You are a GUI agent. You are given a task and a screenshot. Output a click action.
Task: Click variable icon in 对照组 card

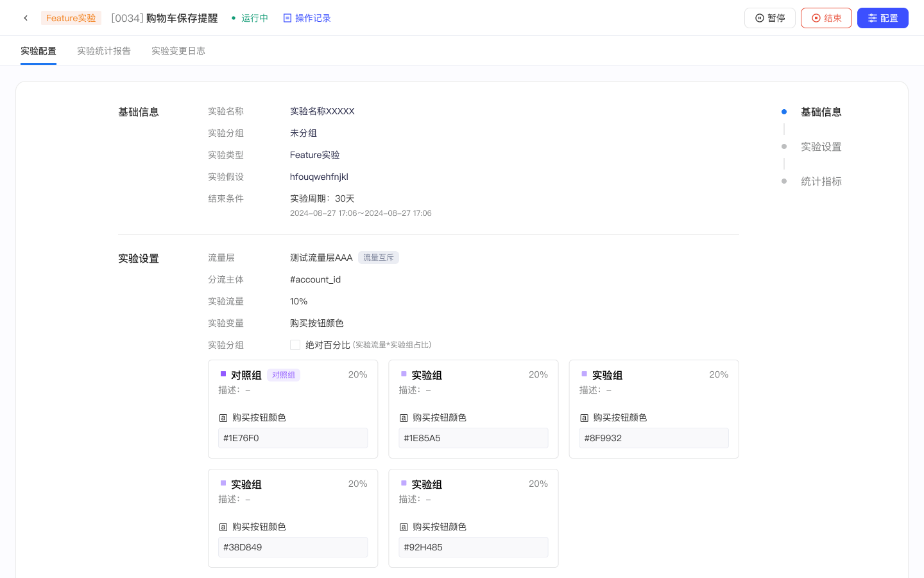point(223,418)
